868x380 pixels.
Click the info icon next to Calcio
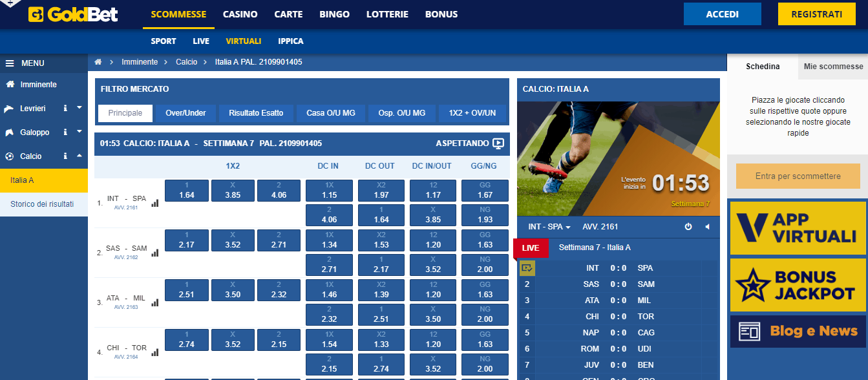(x=65, y=156)
